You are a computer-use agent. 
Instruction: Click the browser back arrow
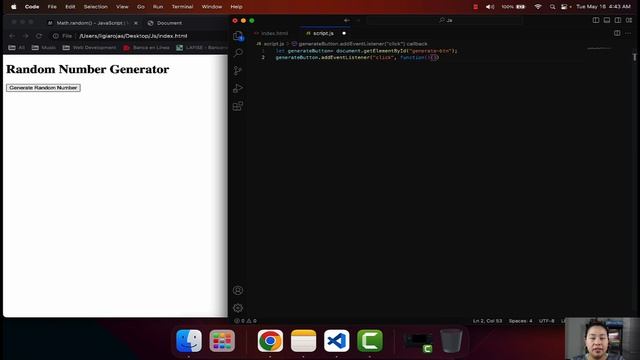point(12,36)
